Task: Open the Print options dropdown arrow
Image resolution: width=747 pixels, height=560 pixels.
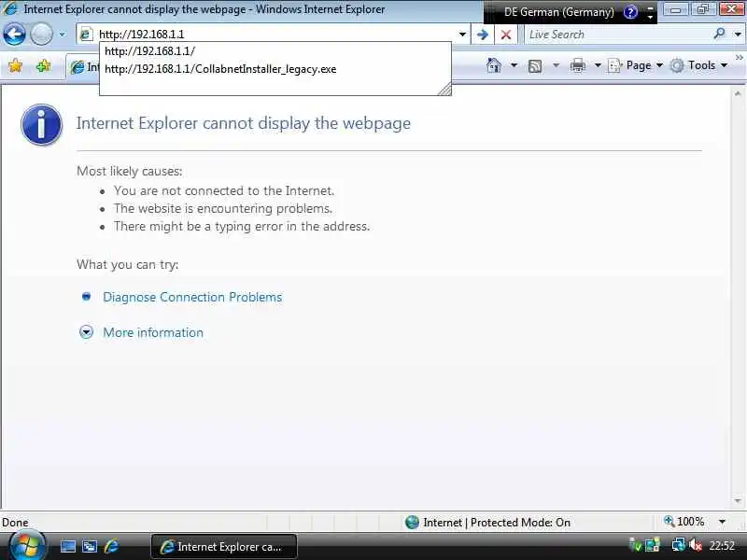Action: 598,65
